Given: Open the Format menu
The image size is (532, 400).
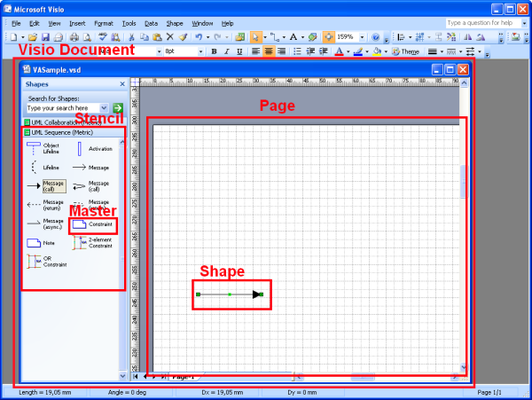Looking at the screenshot, I should [x=104, y=23].
